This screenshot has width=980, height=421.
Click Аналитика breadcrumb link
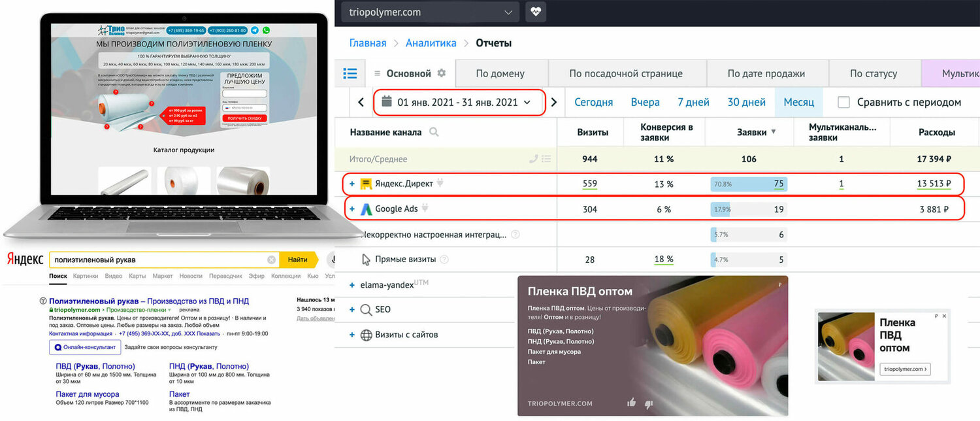(431, 43)
